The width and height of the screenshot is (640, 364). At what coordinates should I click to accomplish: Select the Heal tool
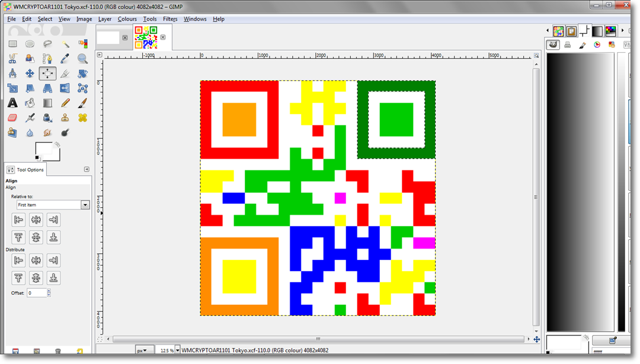tap(82, 118)
